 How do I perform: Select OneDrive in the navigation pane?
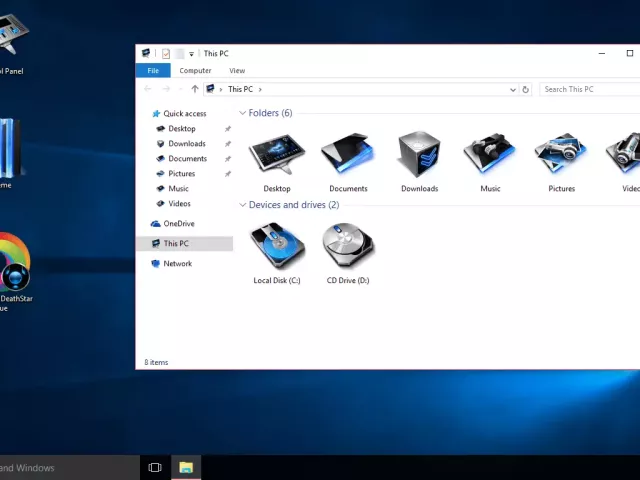pos(178,224)
